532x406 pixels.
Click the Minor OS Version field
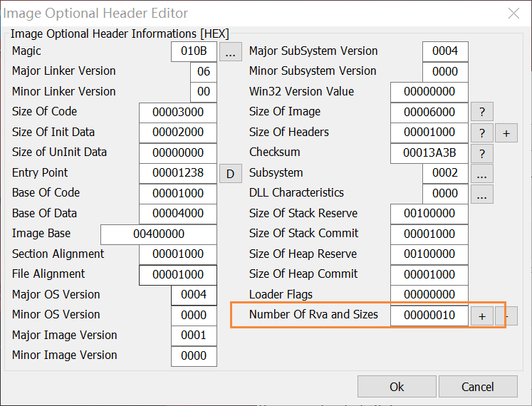[194, 316]
